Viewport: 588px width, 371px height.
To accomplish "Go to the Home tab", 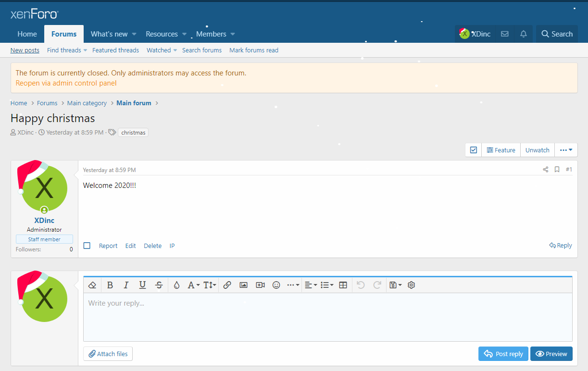I will pyautogui.click(x=27, y=34).
